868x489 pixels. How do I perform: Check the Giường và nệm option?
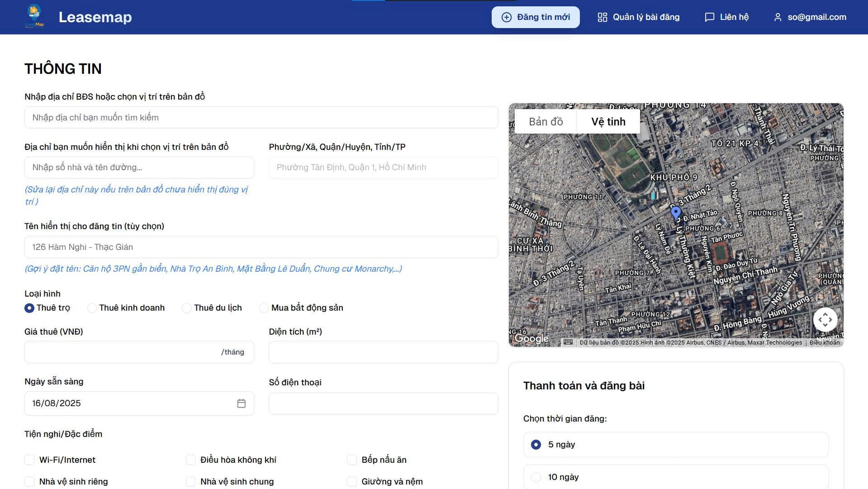(x=352, y=481)
